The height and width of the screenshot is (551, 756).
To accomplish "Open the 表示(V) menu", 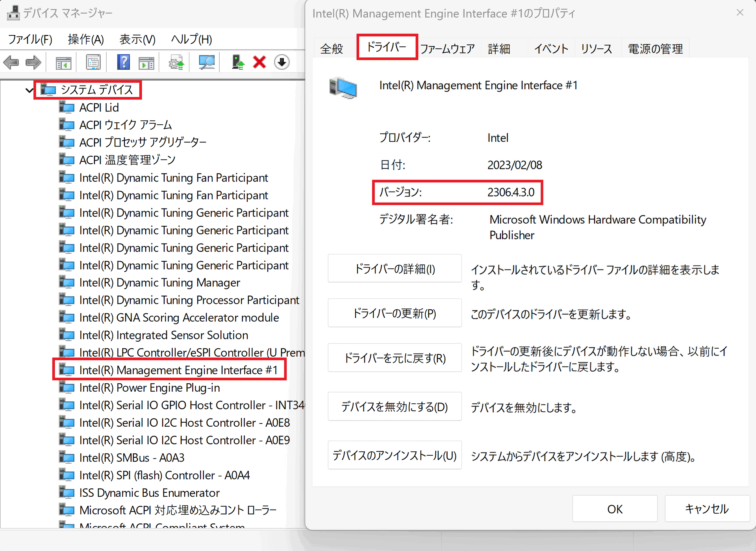I will (137, 39).
